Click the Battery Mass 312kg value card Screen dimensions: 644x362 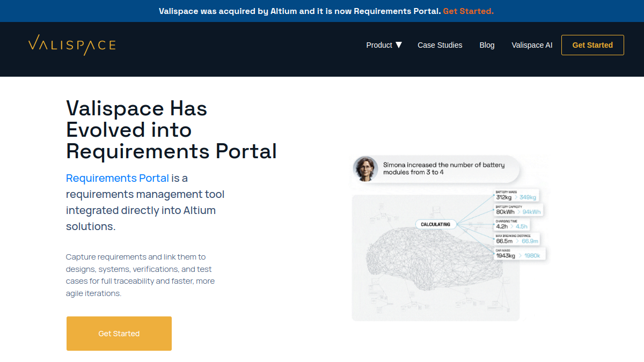point(516,195)
